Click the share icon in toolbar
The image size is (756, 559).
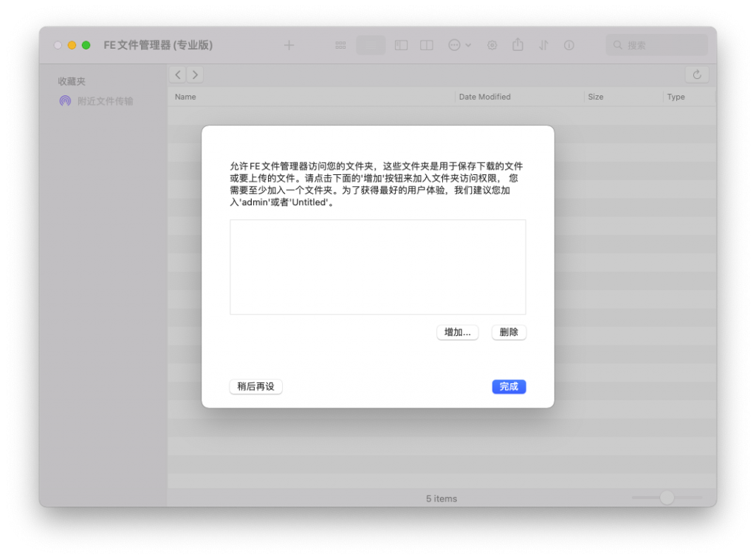pos(518,45)
